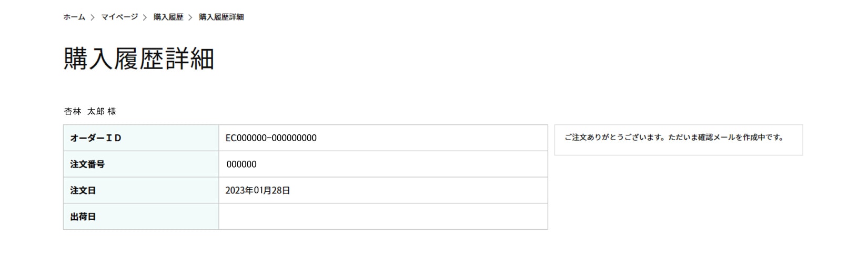This screenshot has height=254, width=868.
Task: Click the chevron after マイページ
Action: [x=145, y=17]
